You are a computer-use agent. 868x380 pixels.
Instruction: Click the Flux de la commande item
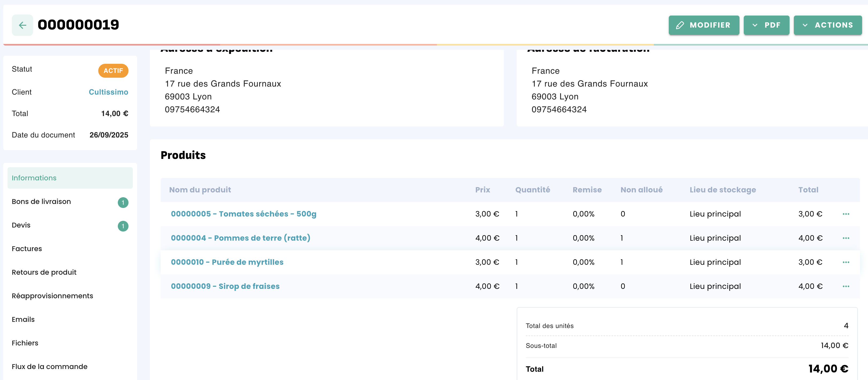50,367
